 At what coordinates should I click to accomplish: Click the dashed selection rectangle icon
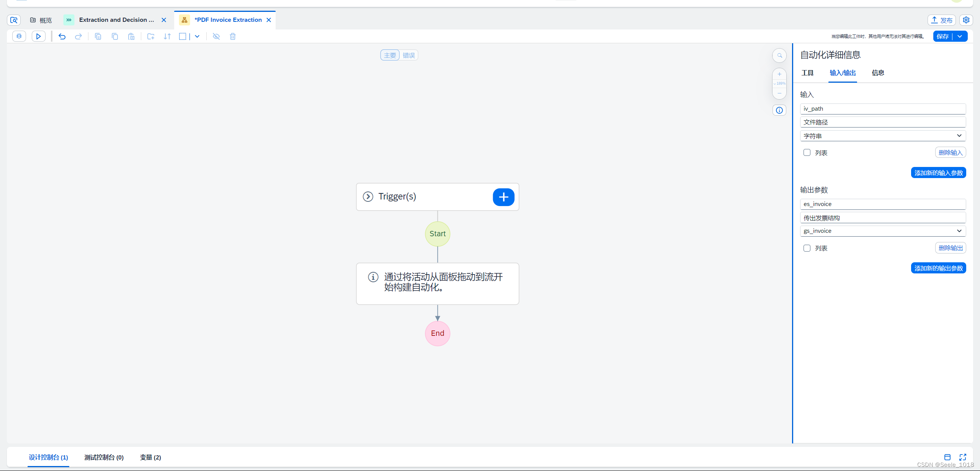(183, 36)
